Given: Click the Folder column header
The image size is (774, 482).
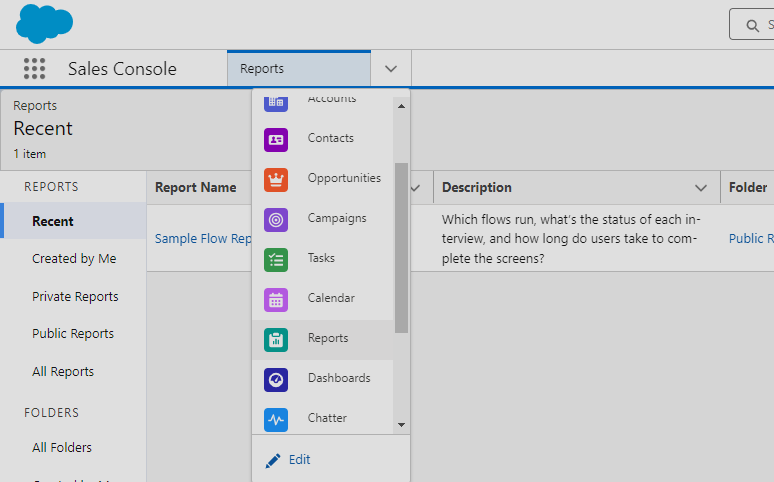Looking at the screenshot, I should [748, 188].
